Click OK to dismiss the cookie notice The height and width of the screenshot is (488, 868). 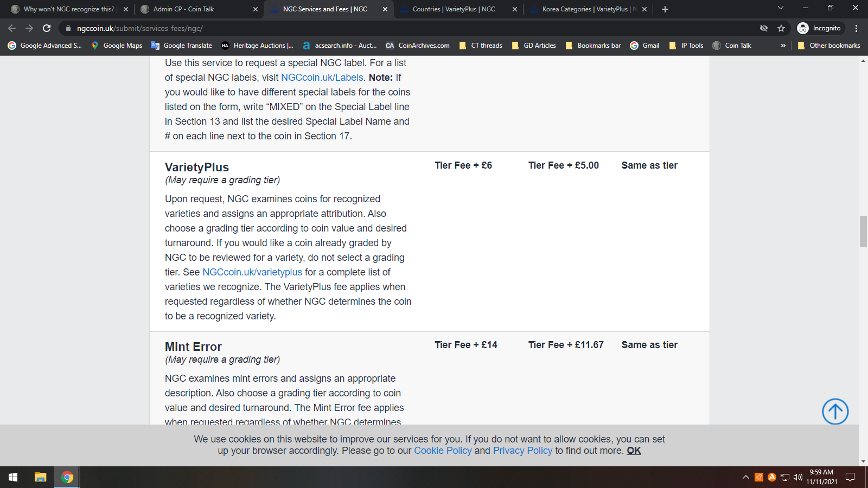pos(634,451)
